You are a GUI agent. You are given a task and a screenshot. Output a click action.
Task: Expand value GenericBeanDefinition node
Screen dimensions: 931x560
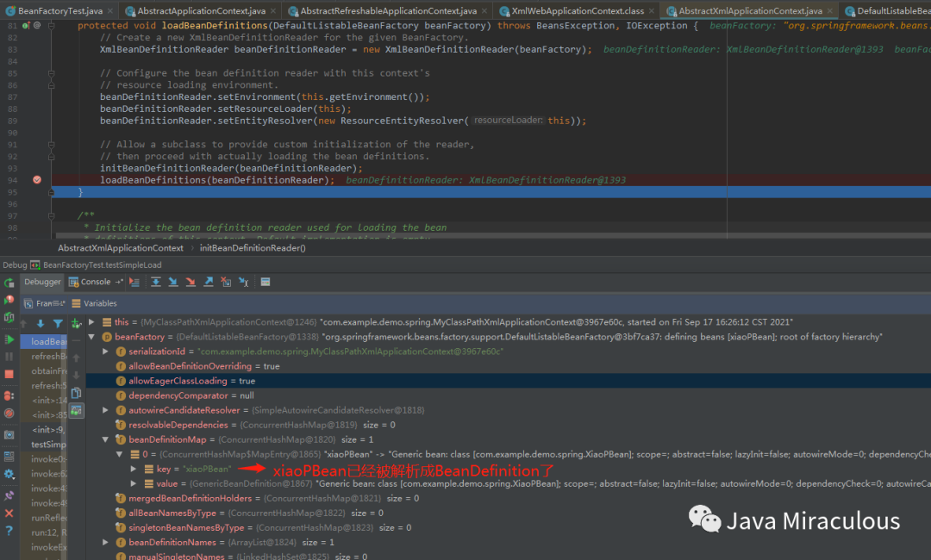[x=134, y=483]
